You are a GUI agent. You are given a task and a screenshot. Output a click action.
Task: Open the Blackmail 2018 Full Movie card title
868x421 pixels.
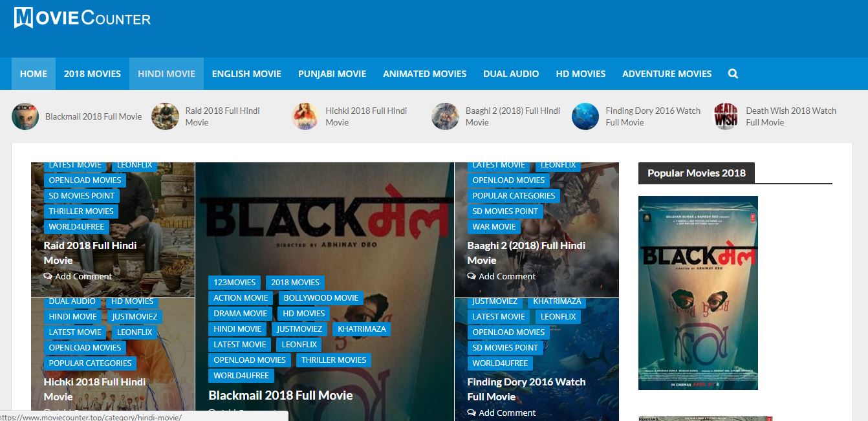[281, 395]
